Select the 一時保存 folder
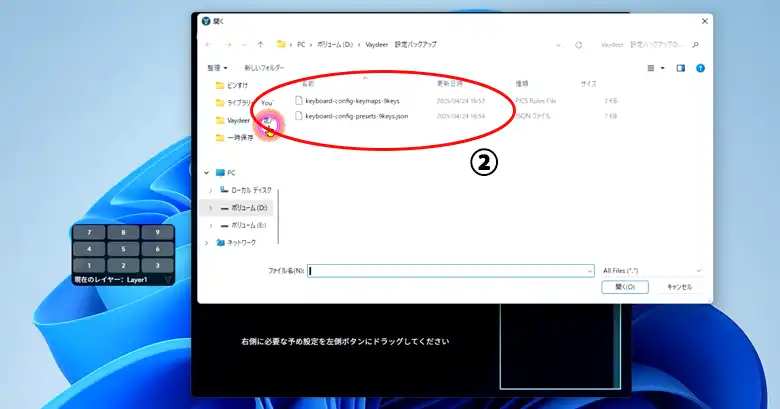 (234, 138)
